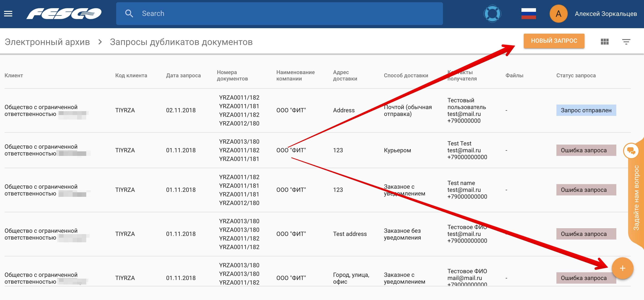
Task: Sort by the Код клиента column header
Action: [x=131, y=75]
